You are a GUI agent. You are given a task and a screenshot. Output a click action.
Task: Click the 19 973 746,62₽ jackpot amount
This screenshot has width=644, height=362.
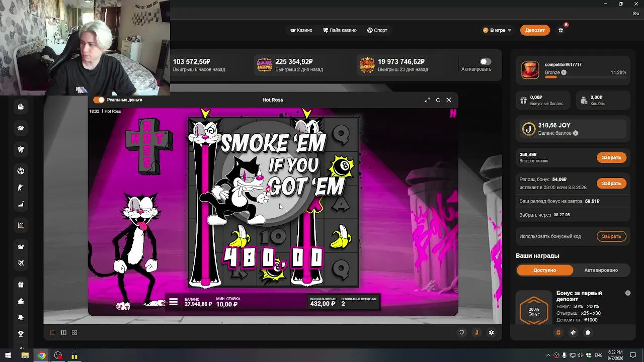point(401,62)
